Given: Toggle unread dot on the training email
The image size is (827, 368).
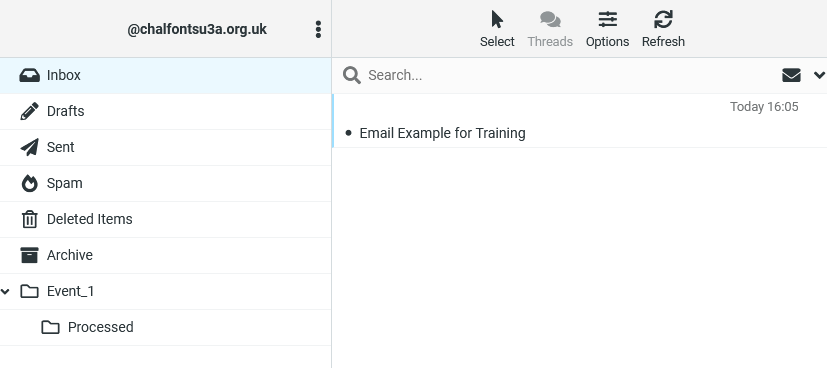Looking at the screenshot, I should pyautogui.click(x=348, y=133).
